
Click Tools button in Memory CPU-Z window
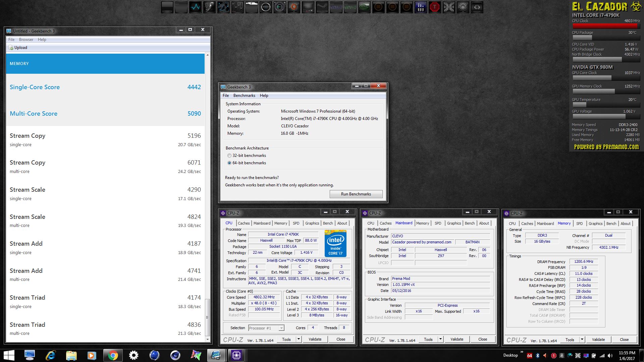pyautogui.click(x=570, y=340)
